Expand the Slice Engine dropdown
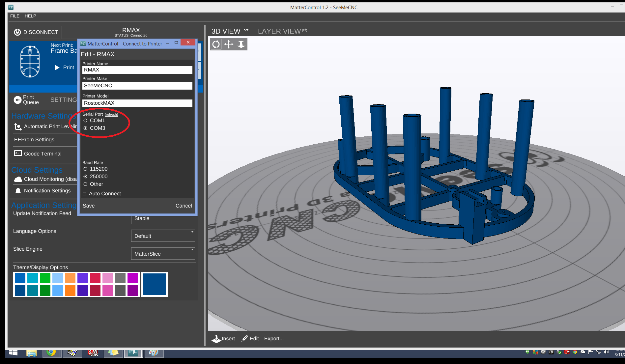 tap(163, 254)
